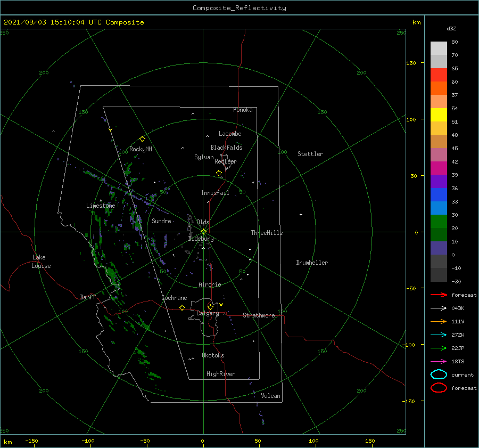Screen dimensions: 479x448
Task: Click the Innisfail label
Action: coord(215,193)
